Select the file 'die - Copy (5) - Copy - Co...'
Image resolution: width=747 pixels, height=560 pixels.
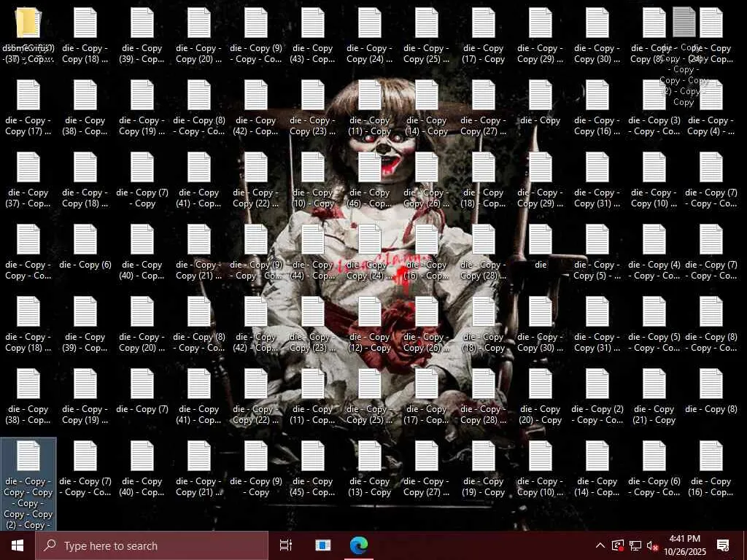pos(654,325)
